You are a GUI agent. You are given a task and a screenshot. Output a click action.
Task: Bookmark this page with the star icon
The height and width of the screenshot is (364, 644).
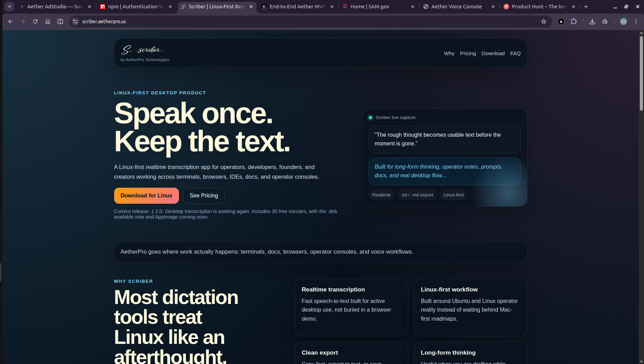click(544, 22)
